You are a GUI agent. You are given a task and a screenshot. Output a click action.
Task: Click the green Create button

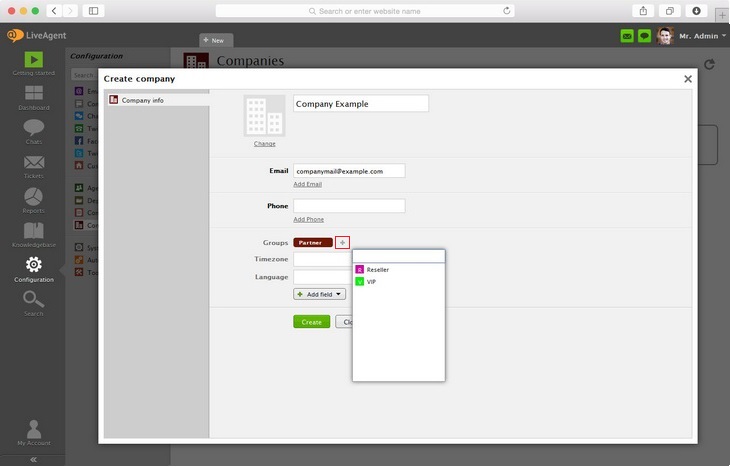coord(311,322)
